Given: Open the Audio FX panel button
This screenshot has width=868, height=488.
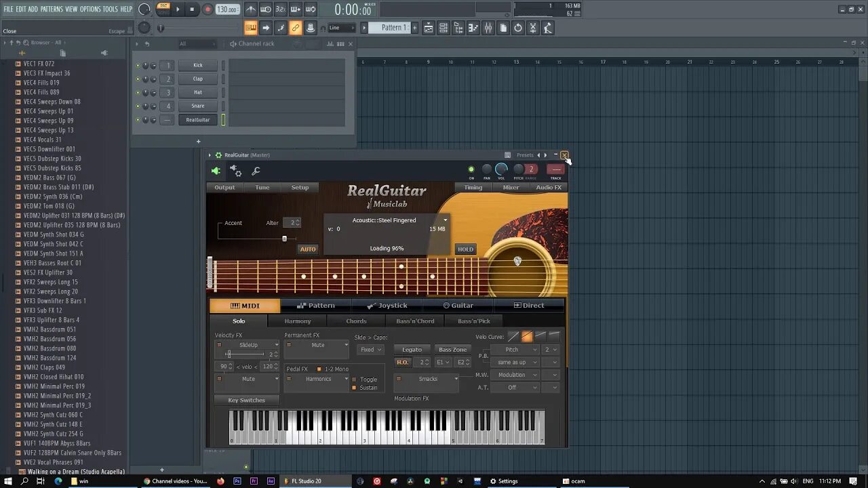Looking at the screenshot, I should point(549,188).
